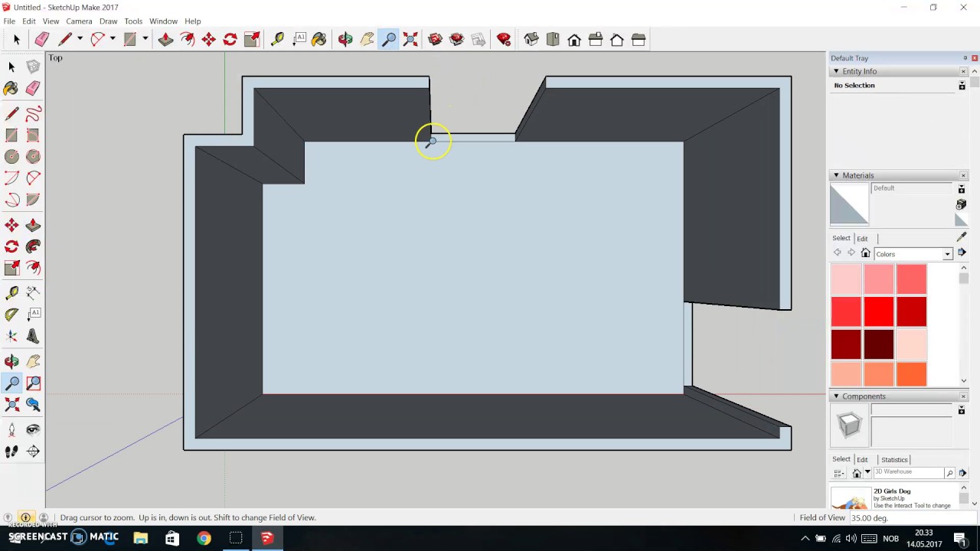Screen dimensions: 980x551
Task: Open Components navigation dropdown arrow
Action: (x=867, y=473)
